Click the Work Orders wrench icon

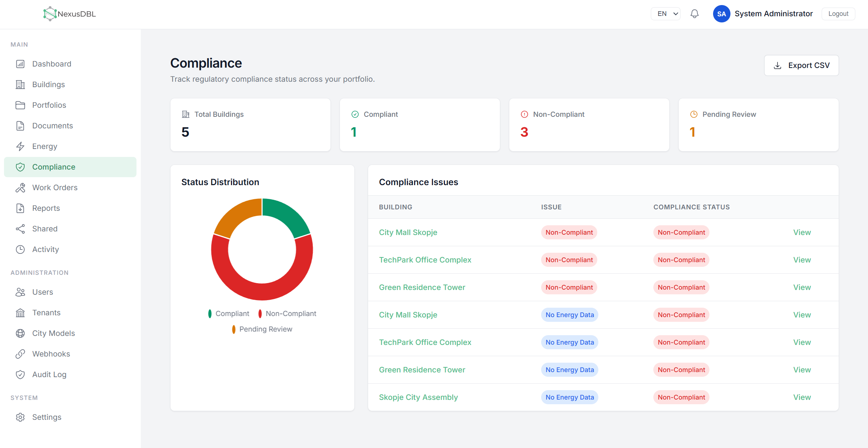20,188
